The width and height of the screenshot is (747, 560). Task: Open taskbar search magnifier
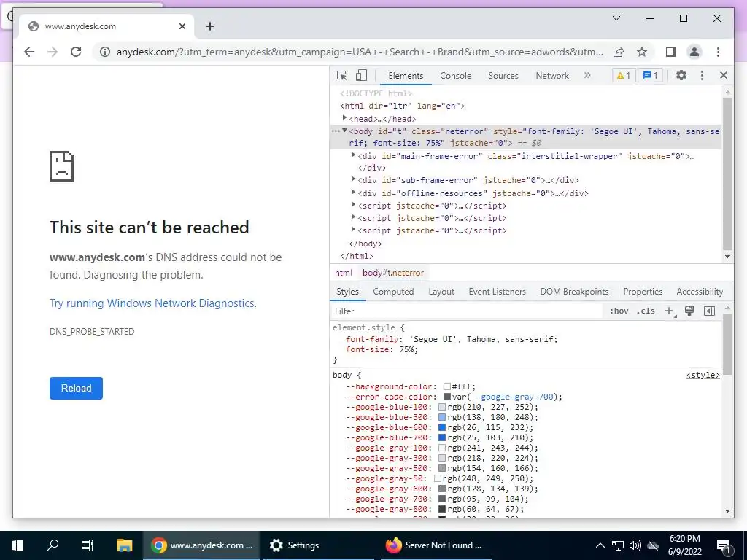[x=53, y=545]
